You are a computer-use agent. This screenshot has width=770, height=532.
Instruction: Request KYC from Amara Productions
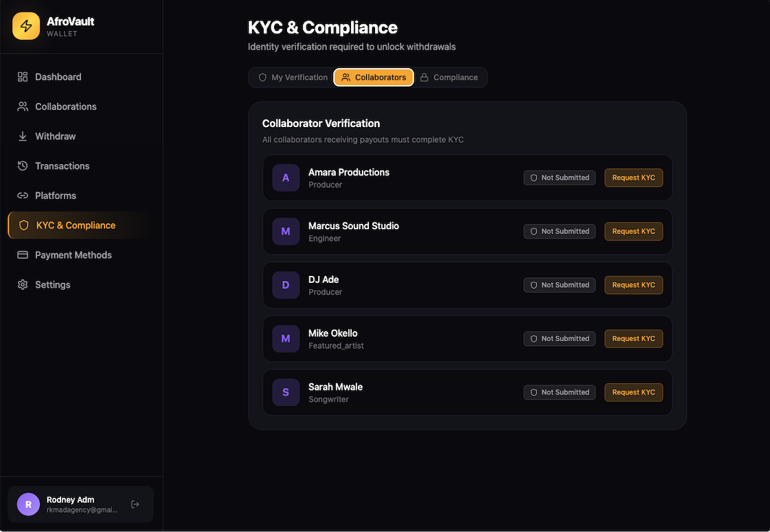[x=633, y=178]
